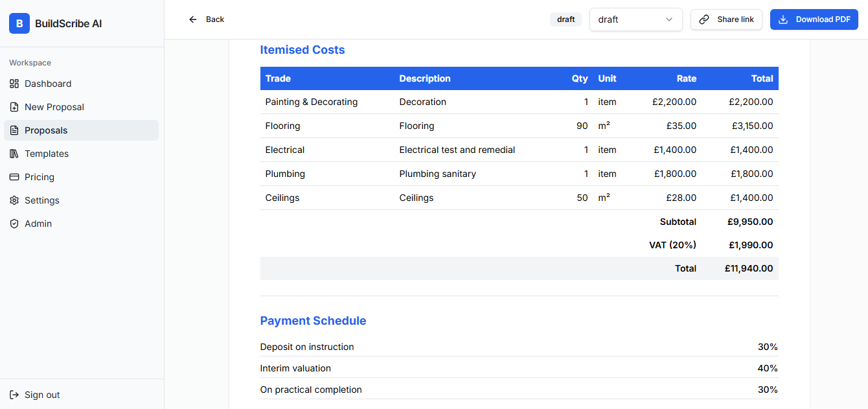Click the Qty column header

click(580, 78)
